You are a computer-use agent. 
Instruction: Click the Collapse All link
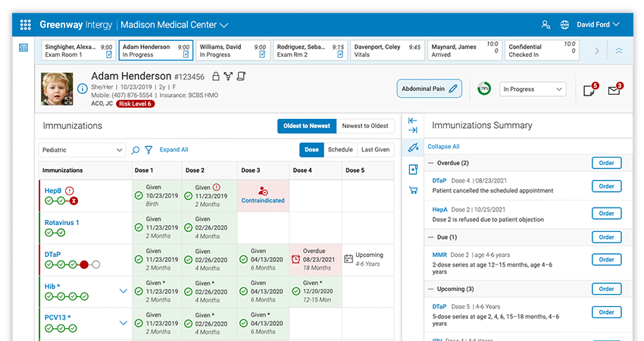[x=443, y=146]
